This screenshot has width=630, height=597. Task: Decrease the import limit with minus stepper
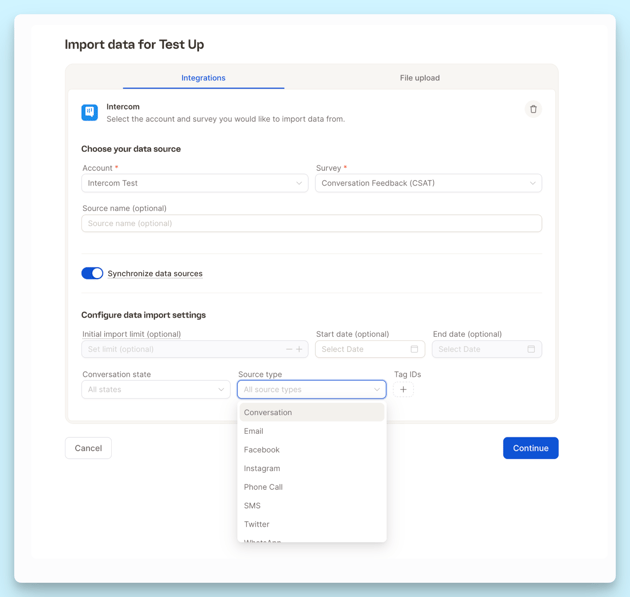coord(289,349)
